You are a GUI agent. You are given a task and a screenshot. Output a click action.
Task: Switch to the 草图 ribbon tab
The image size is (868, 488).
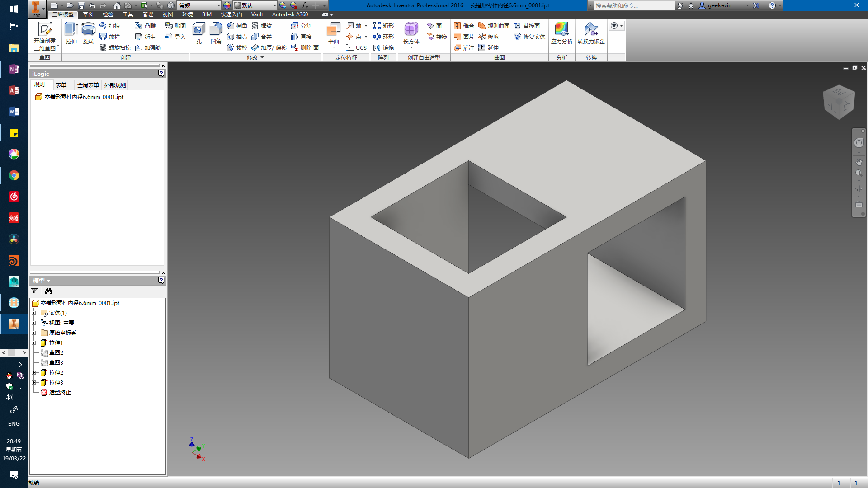coord(88,14)
